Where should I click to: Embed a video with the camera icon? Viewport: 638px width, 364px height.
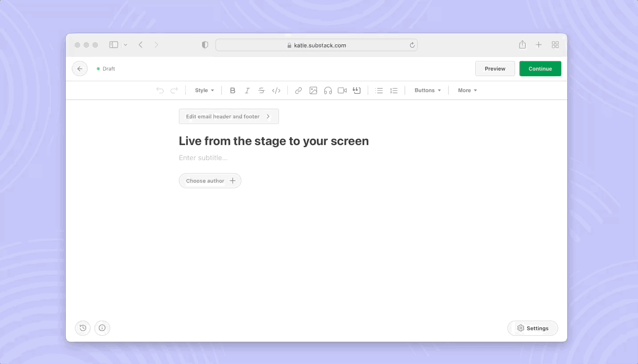pyautogui.click(x=342, y=90)
